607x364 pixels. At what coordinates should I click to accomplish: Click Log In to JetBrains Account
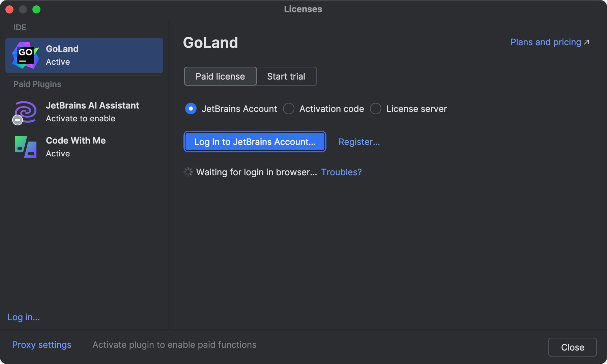255,142
